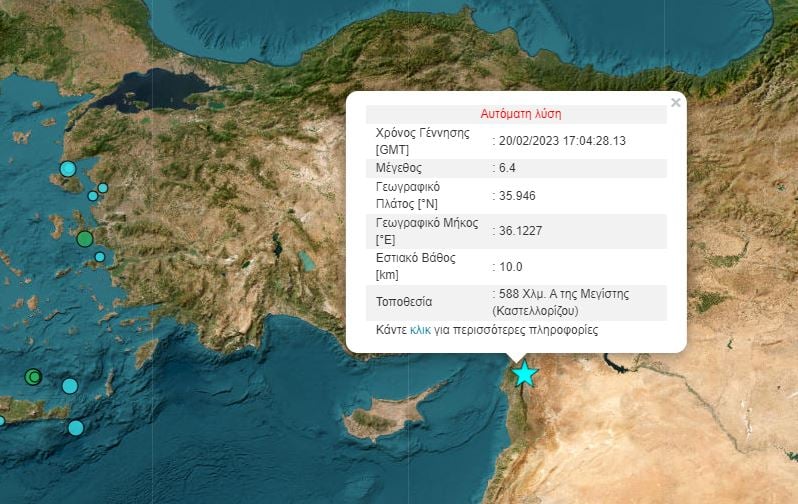Click the green ringed marker northwest of Crete
798x504 pixels.
(34, 377)
